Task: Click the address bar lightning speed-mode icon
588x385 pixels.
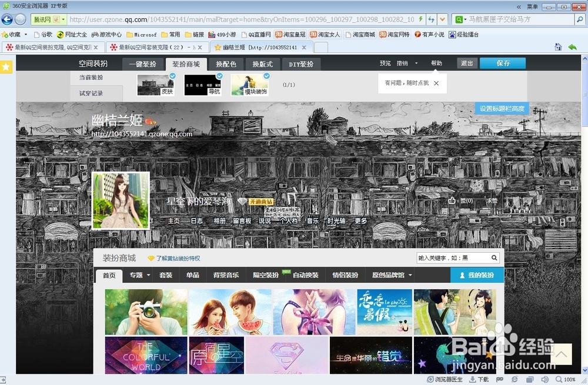Action: pos(420,19)
